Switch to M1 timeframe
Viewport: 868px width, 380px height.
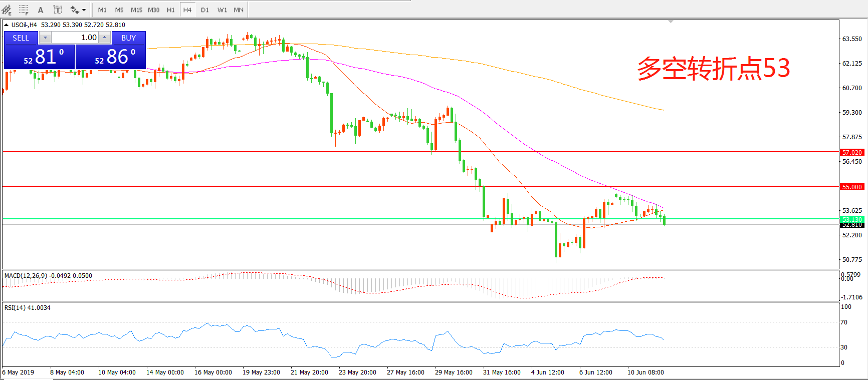pos(102,10)
